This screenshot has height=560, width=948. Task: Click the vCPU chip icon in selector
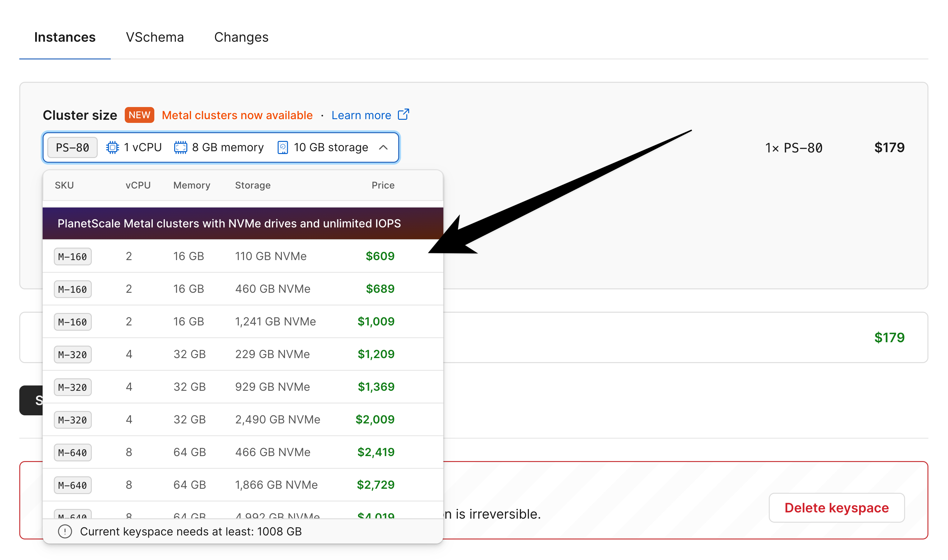(x=112, y=147)
